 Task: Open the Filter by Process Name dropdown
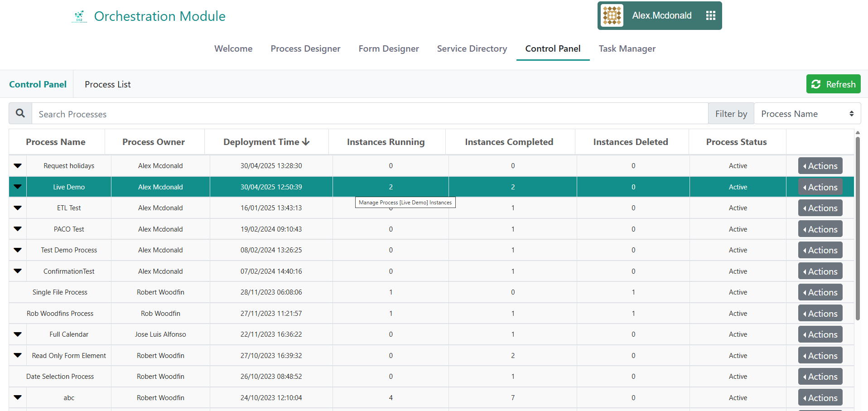pyautogui.click(x=807, y=114)
